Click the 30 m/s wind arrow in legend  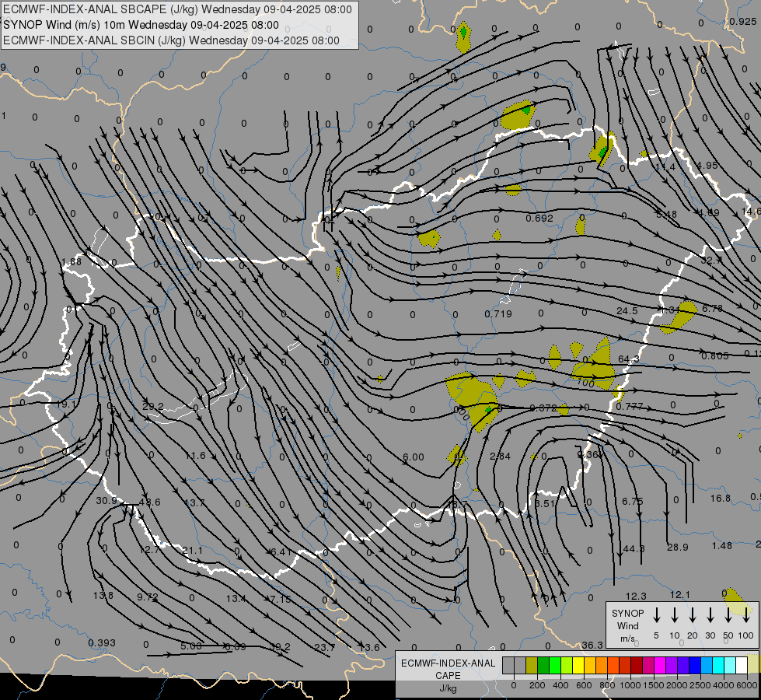click(x=710, y=615)
